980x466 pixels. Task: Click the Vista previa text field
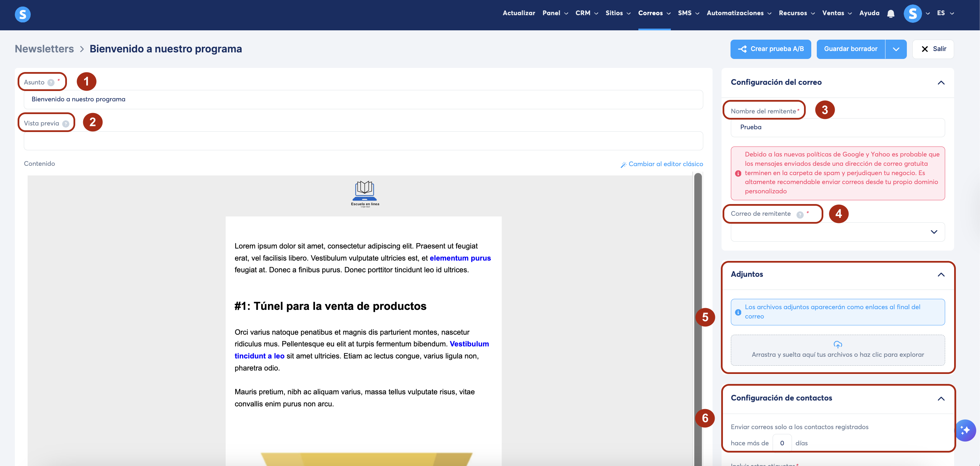363,141
